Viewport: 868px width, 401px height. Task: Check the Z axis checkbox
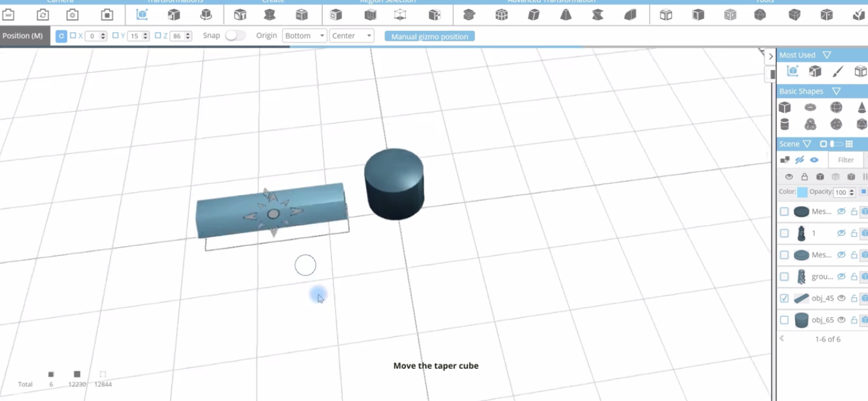click(x=158, y=36)
